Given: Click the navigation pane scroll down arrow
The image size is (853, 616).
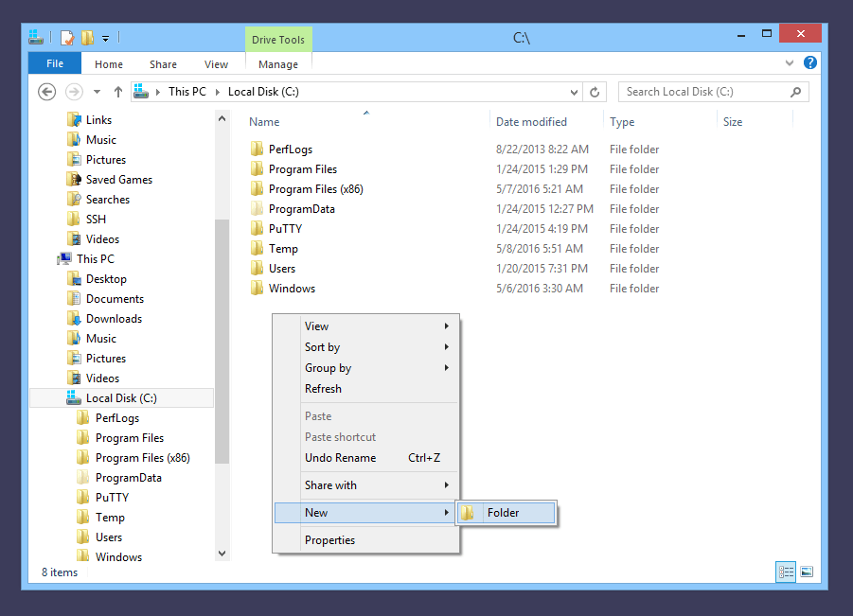Looking at the screenshot, I should (x=222, y=554).
